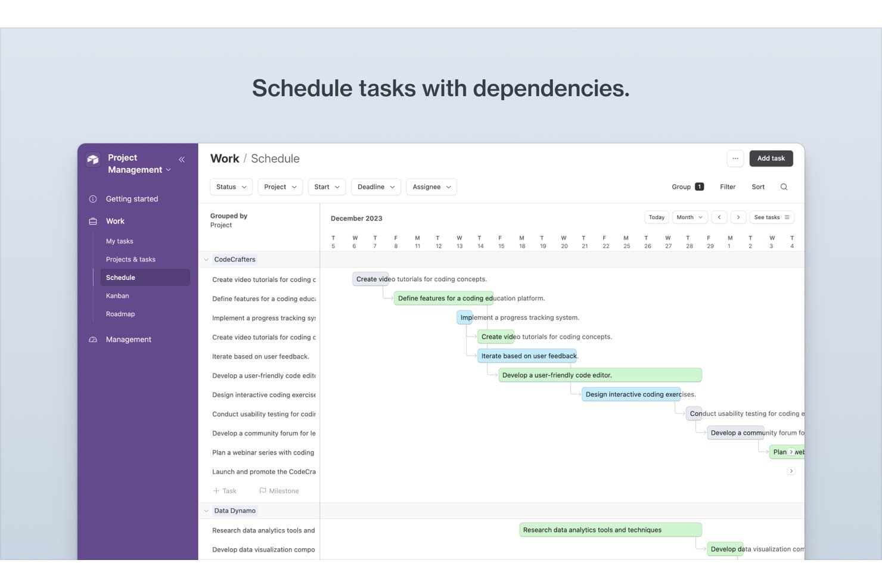Open the Status filter dropdown
Viewport: 882px width, 588px height.
tap(231, 187)
